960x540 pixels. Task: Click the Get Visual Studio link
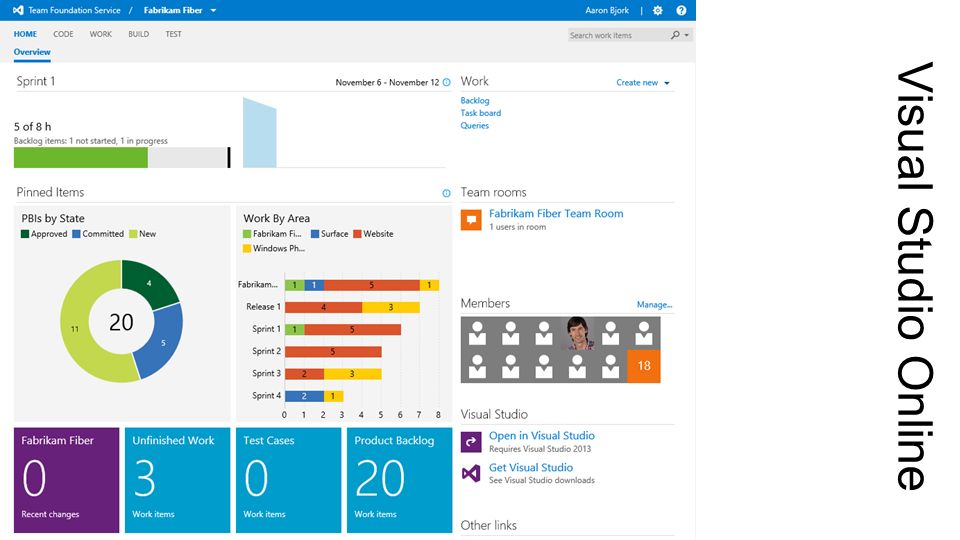pyautogui.click(x=531, y=467)
